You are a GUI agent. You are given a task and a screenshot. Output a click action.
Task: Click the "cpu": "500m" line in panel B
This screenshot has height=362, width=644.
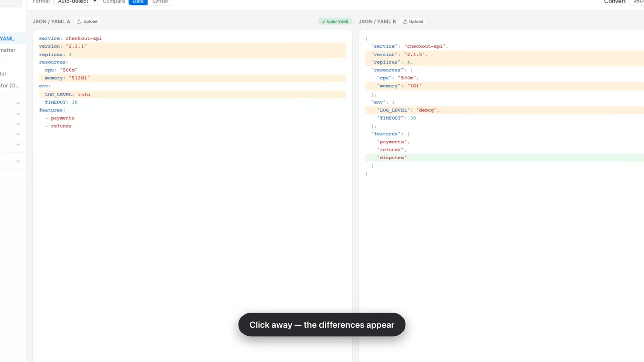pos(397,78)
